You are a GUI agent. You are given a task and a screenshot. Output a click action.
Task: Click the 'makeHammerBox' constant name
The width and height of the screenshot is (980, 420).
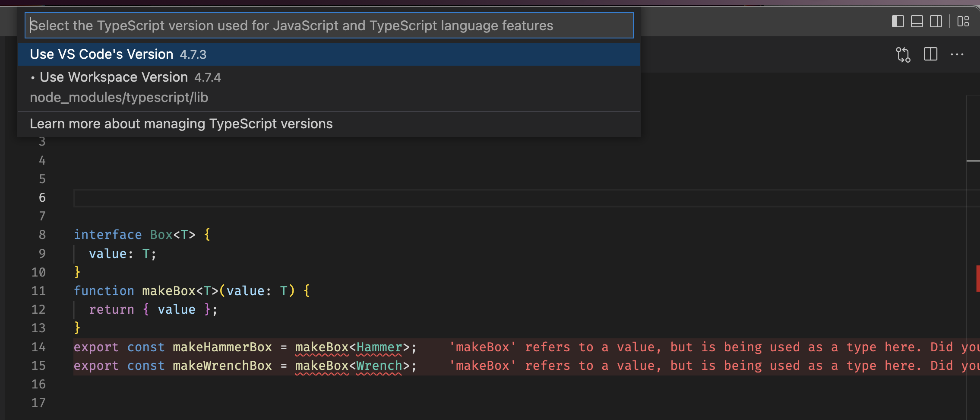[x=222, y=347]
